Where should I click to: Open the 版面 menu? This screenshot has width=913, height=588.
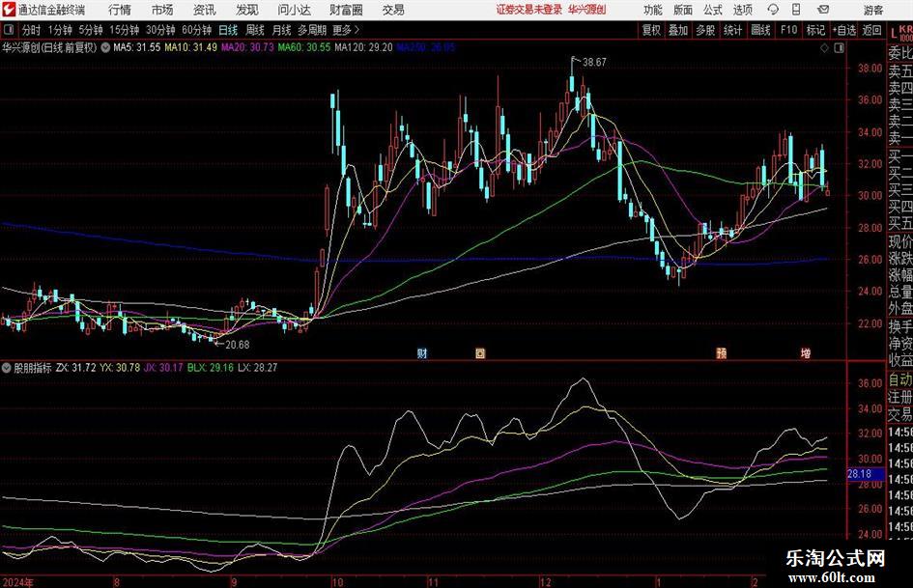tap(683, 10)
